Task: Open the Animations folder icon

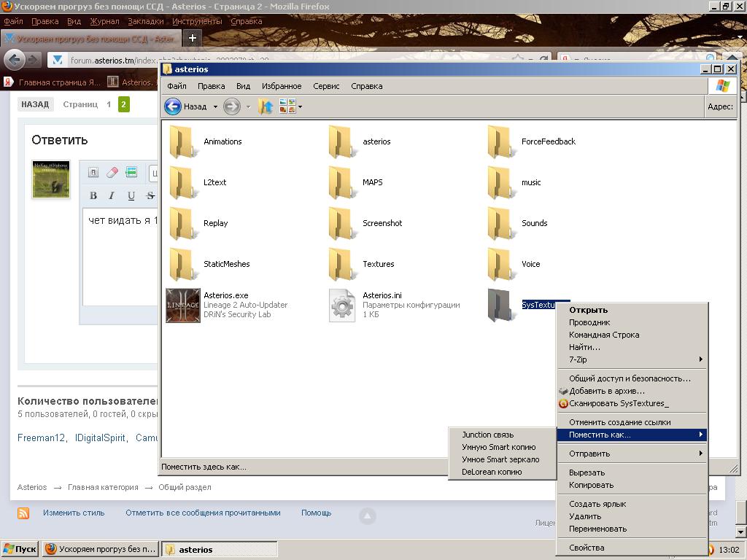Action: point(182,141)
